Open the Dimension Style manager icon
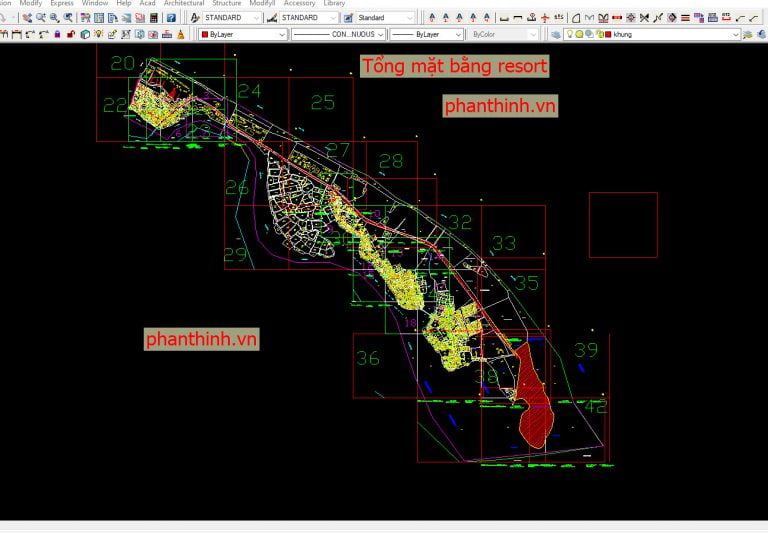Screen dimensions: 768x533 (271, 18)
